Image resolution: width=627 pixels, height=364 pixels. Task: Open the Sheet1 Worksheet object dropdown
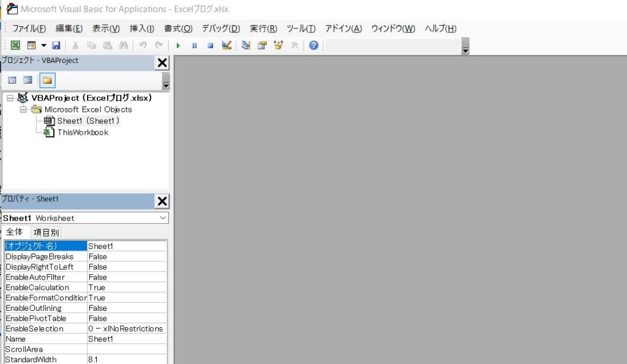point(163,218)
